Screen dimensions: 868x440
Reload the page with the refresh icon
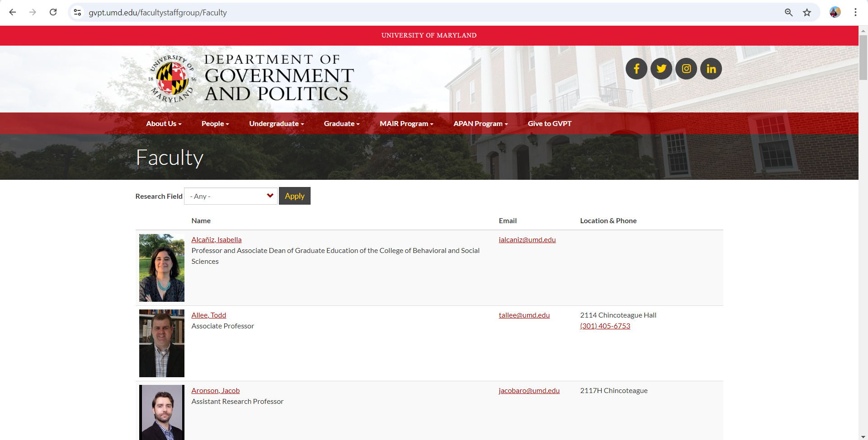53,12
